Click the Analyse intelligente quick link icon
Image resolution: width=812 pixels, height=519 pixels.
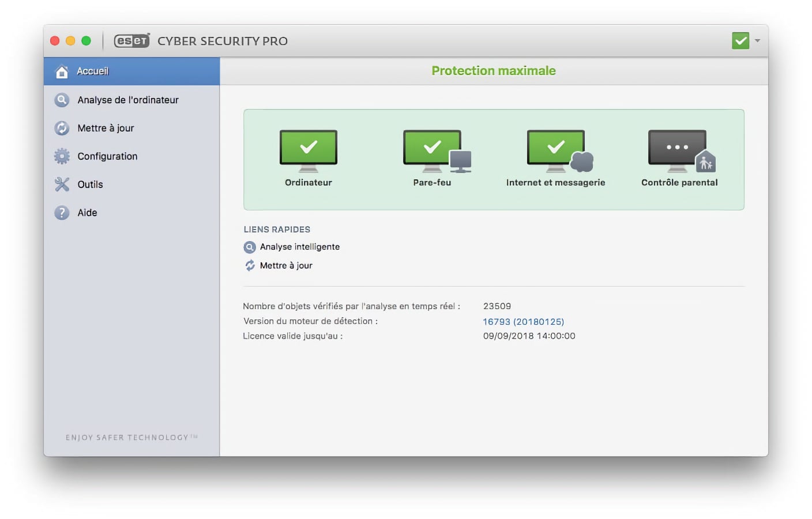(250, 247)
